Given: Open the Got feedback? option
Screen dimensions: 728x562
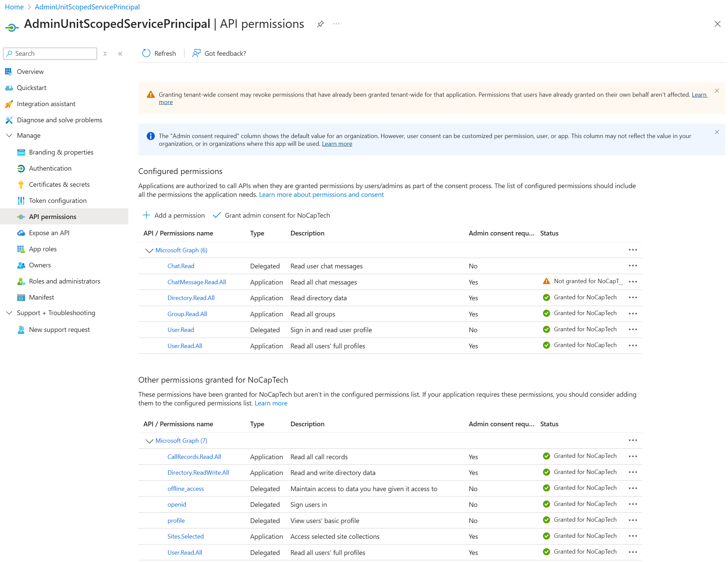Looking at the screenshot, I should 219,53.
